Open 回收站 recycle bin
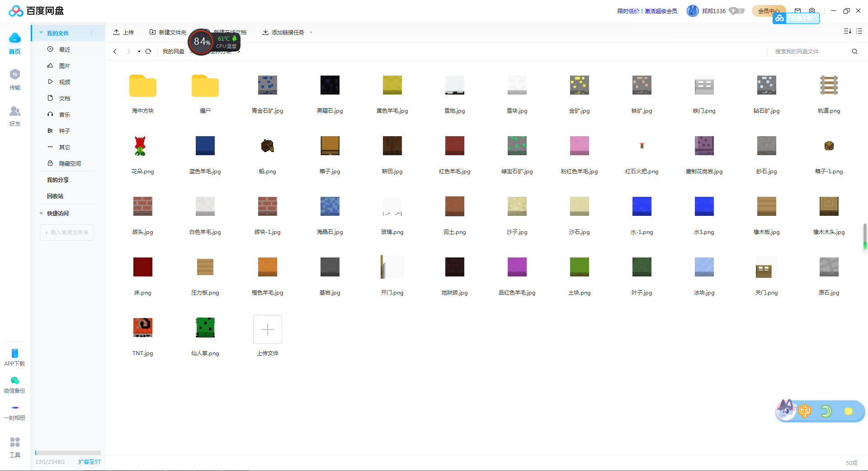This screenshot has width=868, height=471. click(x=55, y=196)
